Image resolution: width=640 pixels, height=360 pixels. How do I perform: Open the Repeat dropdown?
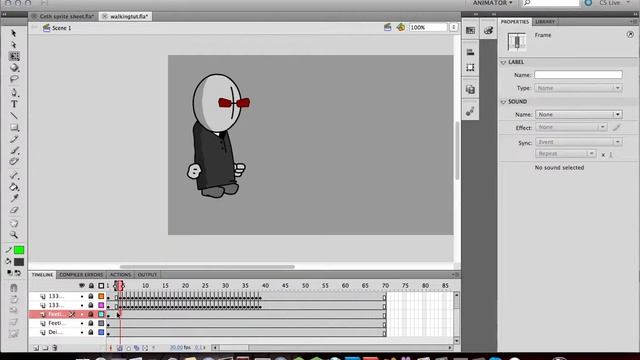coord(565,154)
